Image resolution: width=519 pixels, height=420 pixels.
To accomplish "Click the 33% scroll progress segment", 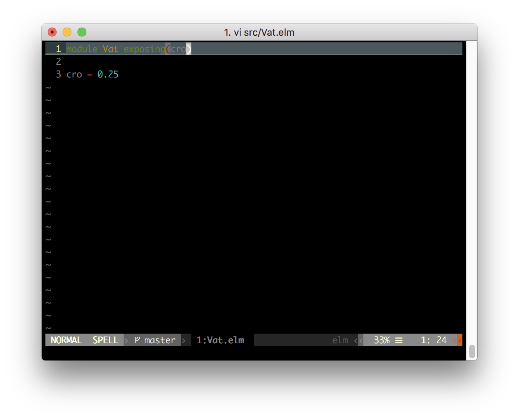I will (382, 340).
